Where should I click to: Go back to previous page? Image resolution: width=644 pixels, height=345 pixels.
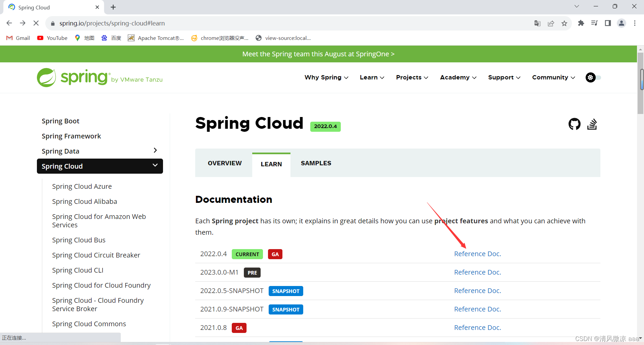coord(9,23)
